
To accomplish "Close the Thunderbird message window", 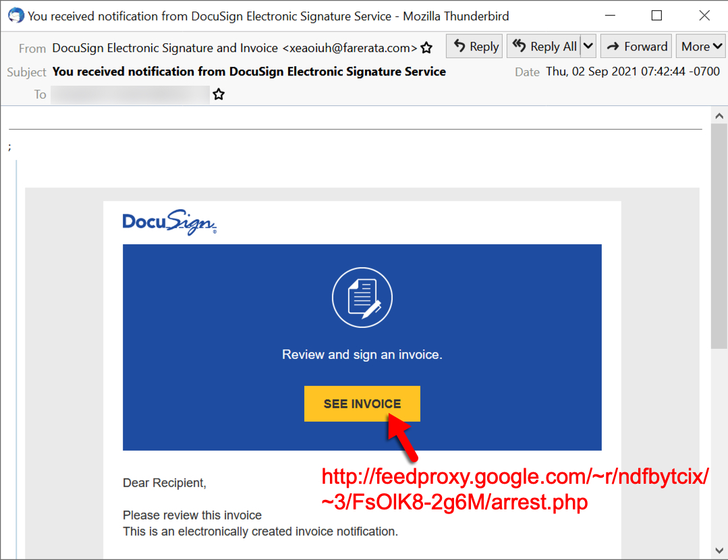I will click(x=704, y=16).
